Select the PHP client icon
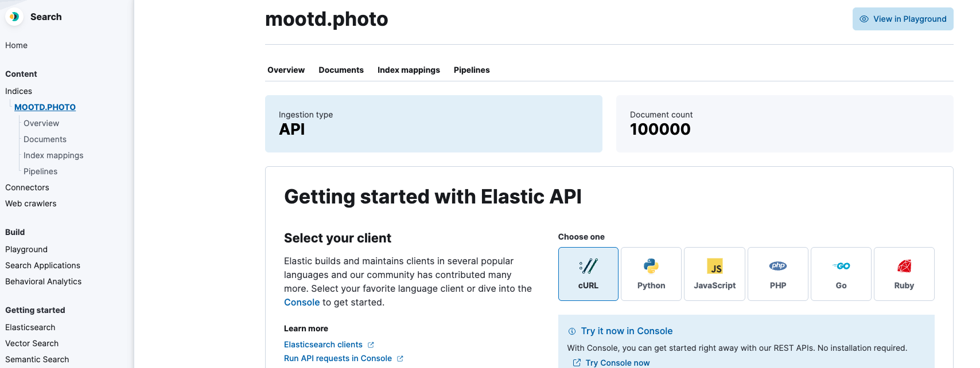Viewport: 980px width, 368px height. tap(778, 266)
